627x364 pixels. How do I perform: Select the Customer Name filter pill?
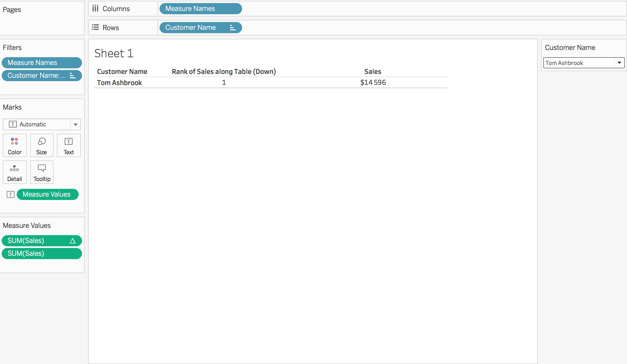[36, 76]
